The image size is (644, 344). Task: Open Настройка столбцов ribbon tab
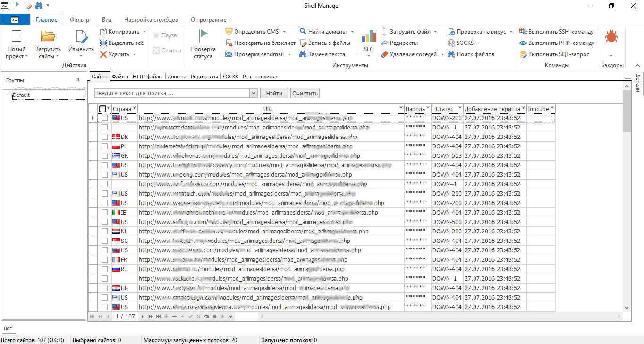(x=151, y=20)
